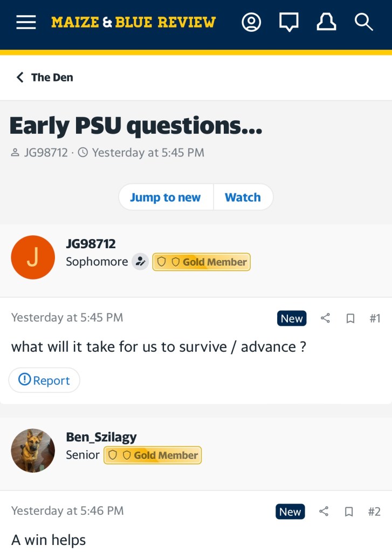Open the user account profile icon
Viewport: 392px width, 552px height.
click(x=251, y=22)
